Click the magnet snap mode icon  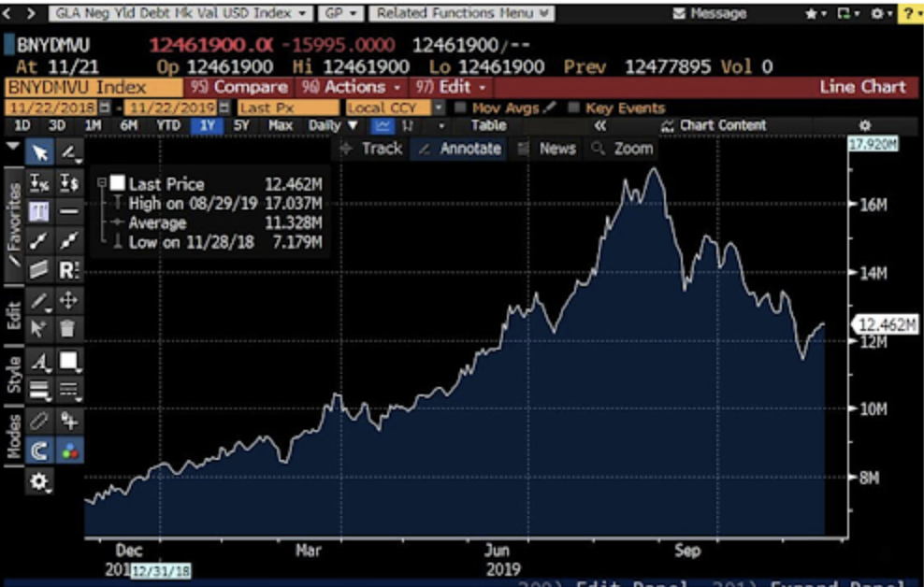[x=39, y=451]
